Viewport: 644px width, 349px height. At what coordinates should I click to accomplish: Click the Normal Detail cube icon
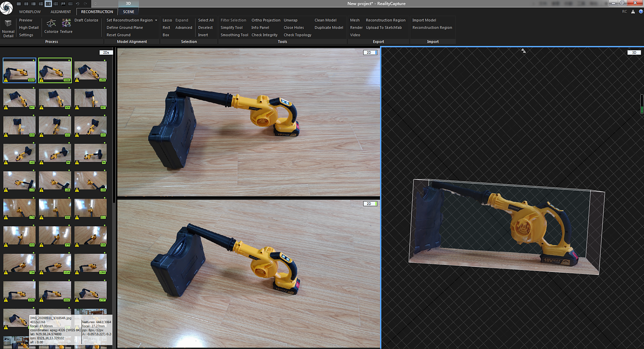[x=8, y=24]
